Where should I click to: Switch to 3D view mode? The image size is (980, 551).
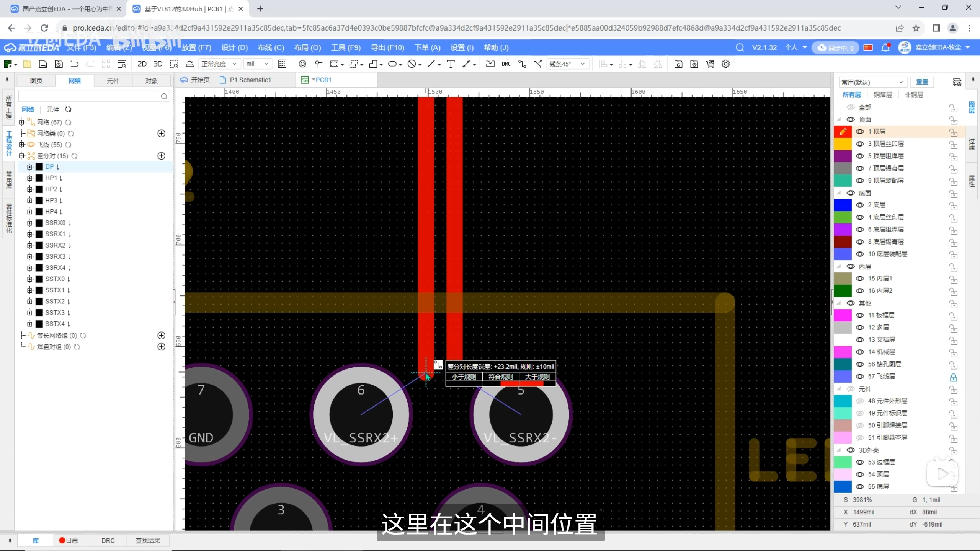[158, 64]
